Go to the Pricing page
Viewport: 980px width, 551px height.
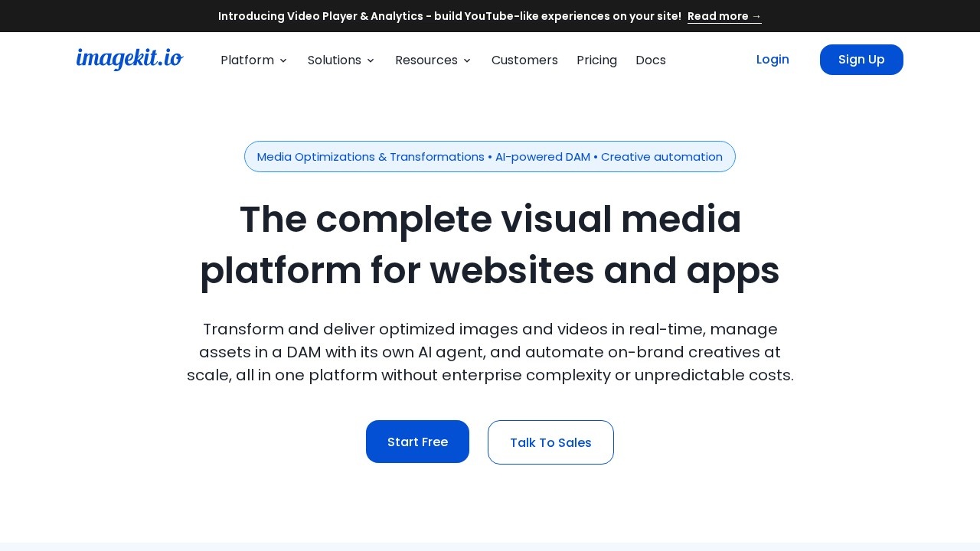(596, 60)
